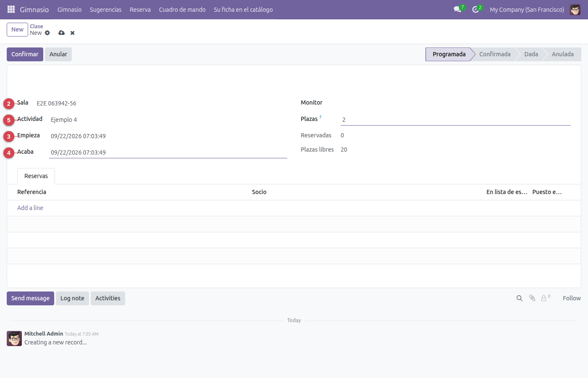The height and width of the screenshot is (378, 588).
Task: Search messages with the chatter magnifier icon
Action: click(x=520, y=298)
